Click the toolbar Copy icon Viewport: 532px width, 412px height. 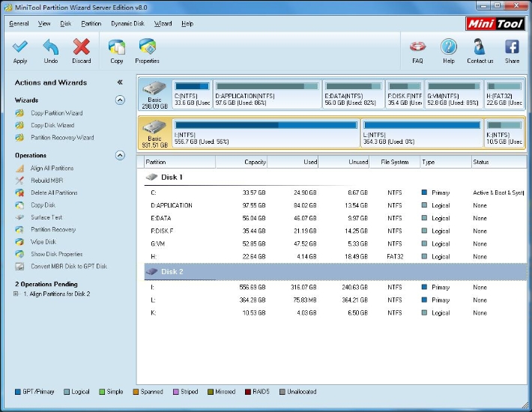[x=117, y=48]
